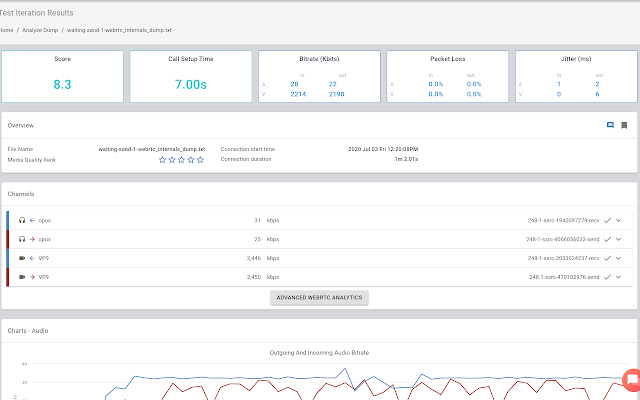The width and height of the screenshot is (640, 400).
Task: Click the headphone icon of incoming opus channel
Action: (x=22, y=220)
